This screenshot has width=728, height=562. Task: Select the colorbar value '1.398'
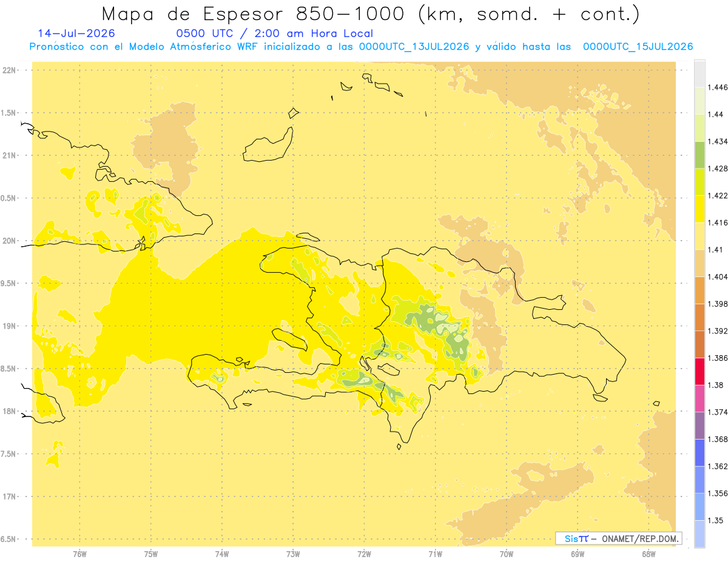tap(718, 304)
